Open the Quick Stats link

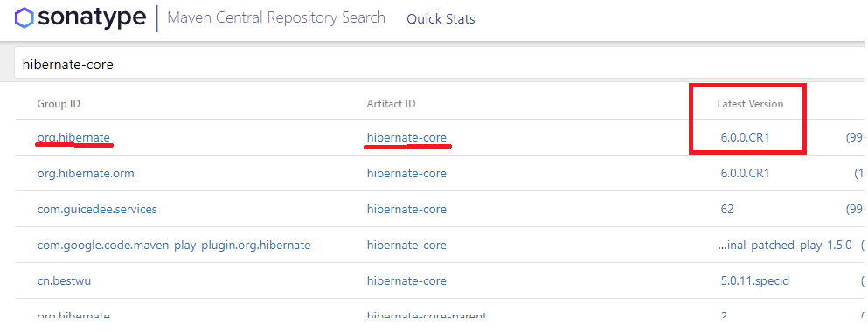click(441, 19)
